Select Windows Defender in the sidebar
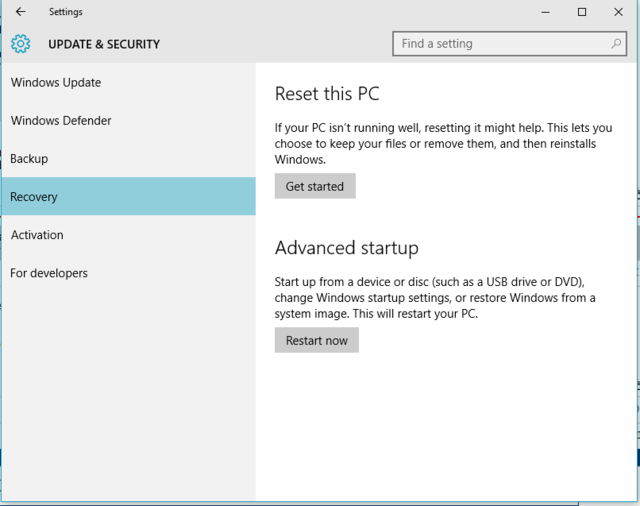640x506 pixels. 129,120
